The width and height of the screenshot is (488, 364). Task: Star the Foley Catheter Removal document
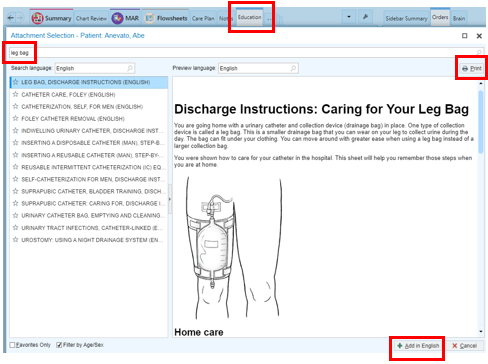tap(15, 118)
